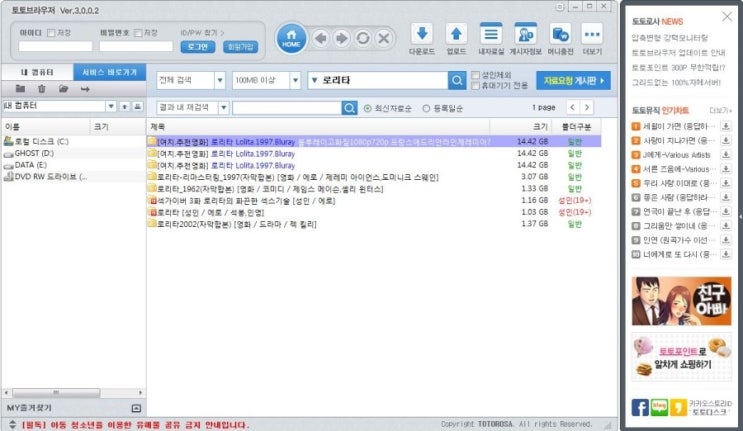Download 세월이 가면 track from chart
Viewport: 743px width, 431px height.
[x=725, y=126]
